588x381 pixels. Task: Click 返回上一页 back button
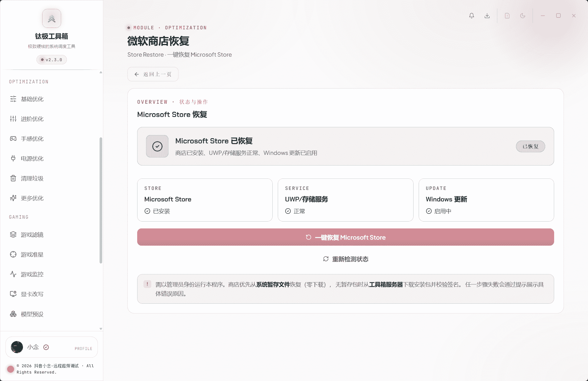(x=153, y=74)
